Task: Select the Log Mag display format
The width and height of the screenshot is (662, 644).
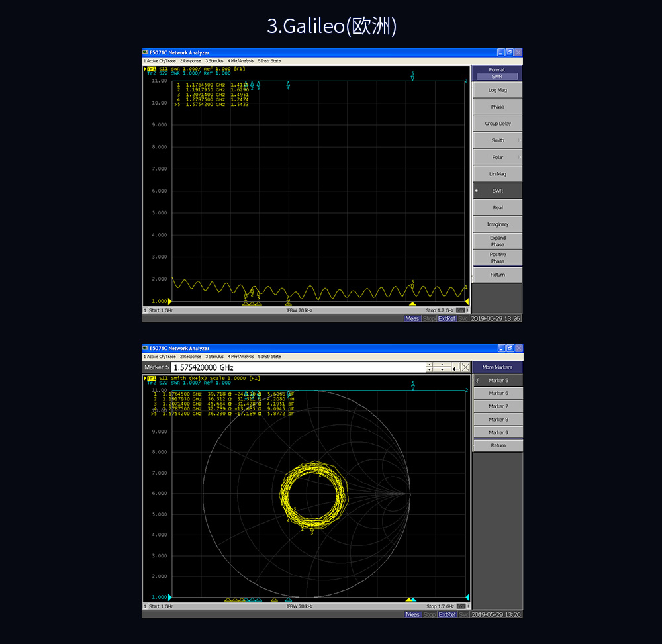Action: 497,89
